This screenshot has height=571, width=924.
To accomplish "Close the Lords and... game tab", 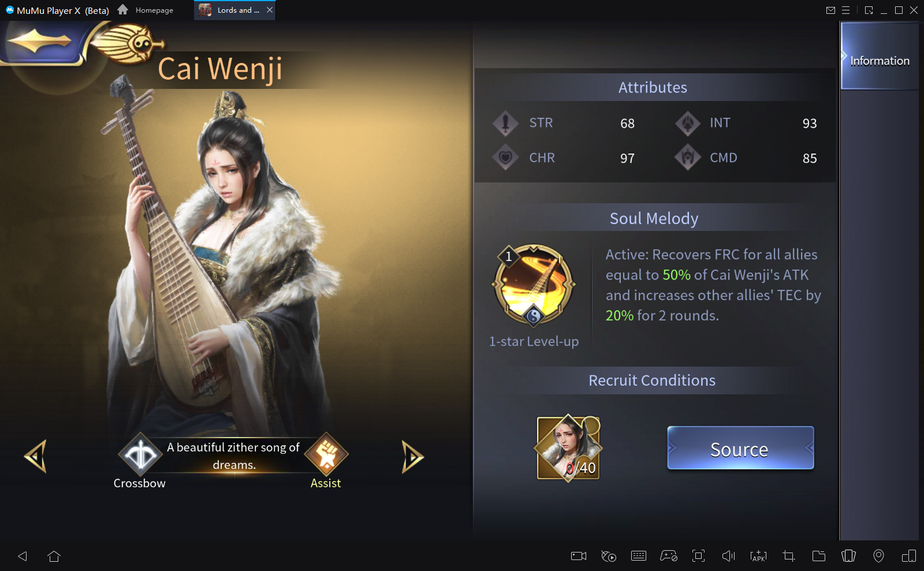I will (x=270, y=10).
